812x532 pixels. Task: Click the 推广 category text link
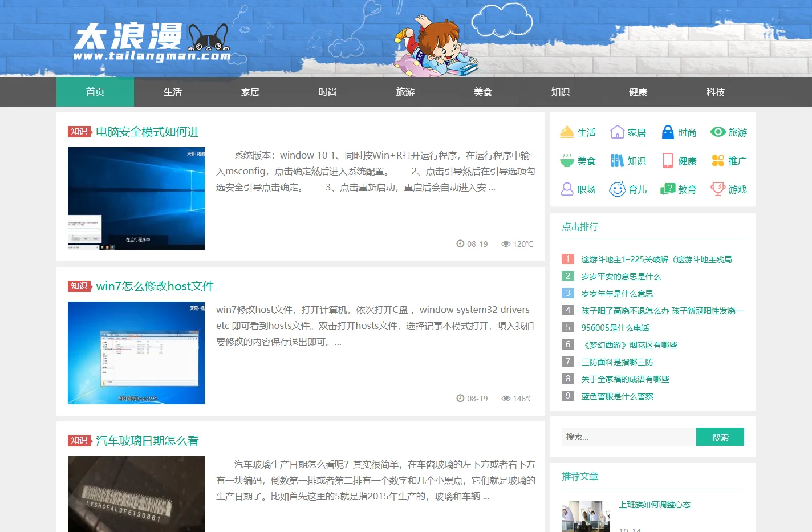737,161
